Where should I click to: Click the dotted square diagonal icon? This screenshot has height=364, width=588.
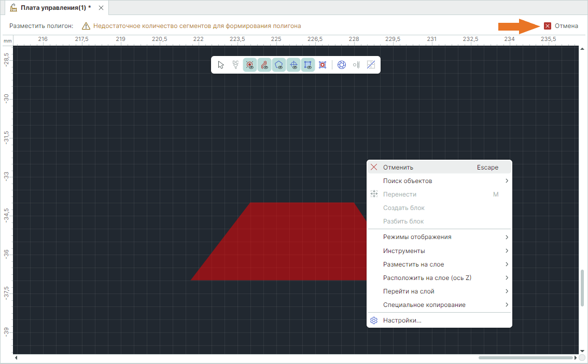[x=371, y=65]
